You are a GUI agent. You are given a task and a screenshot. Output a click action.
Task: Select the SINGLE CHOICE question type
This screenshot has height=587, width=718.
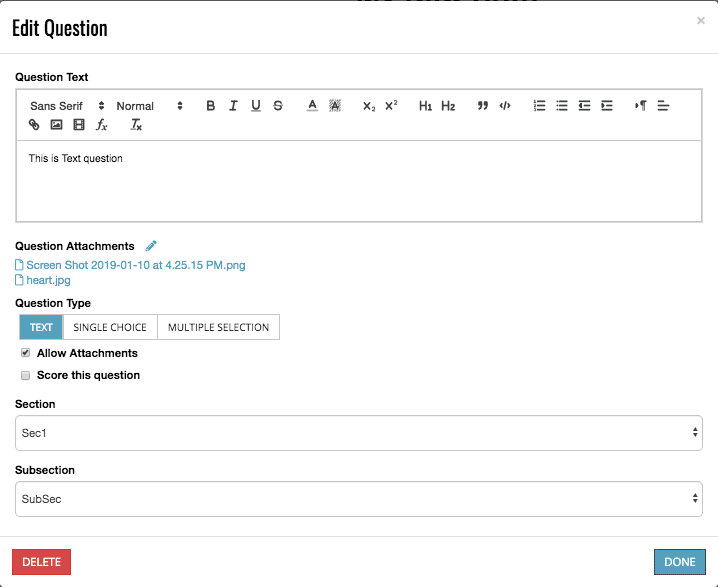[110, 327]
